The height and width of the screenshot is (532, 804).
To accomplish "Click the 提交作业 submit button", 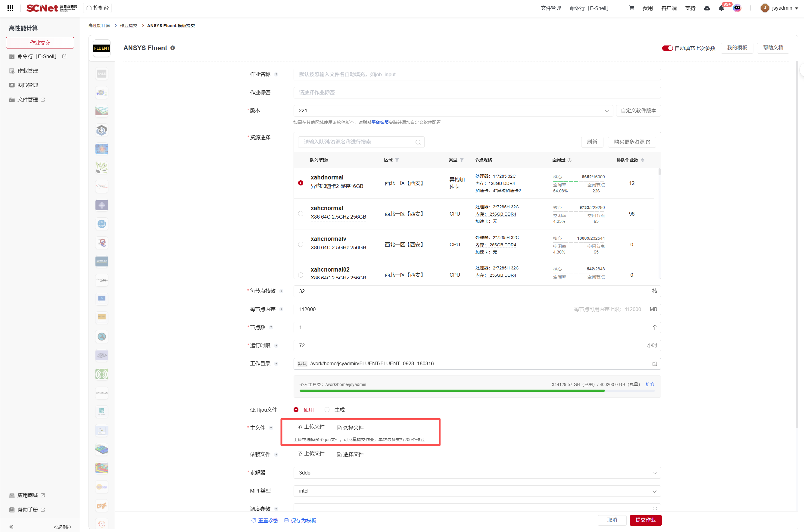I will 645,520.
